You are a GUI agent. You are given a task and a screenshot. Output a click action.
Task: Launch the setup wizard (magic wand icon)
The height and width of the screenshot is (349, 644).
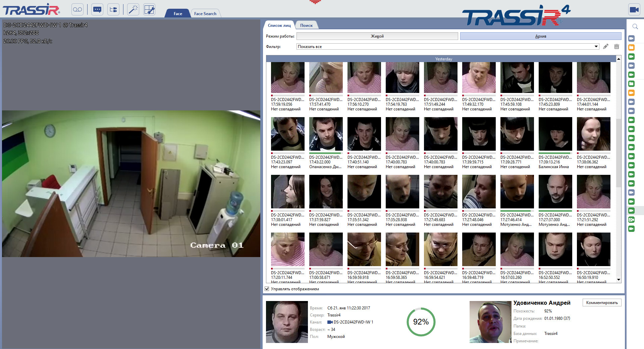coord(133,9)
